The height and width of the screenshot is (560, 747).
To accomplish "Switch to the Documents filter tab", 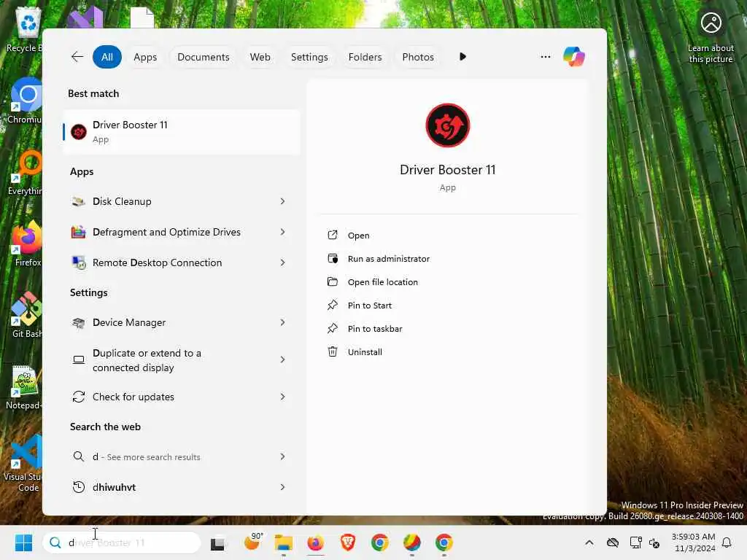I will click(204, 57).
